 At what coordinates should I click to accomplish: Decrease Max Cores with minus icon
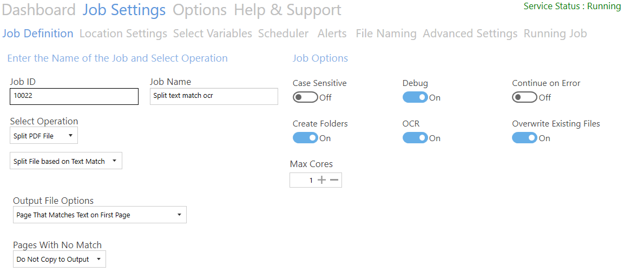(x=334, y=180)
